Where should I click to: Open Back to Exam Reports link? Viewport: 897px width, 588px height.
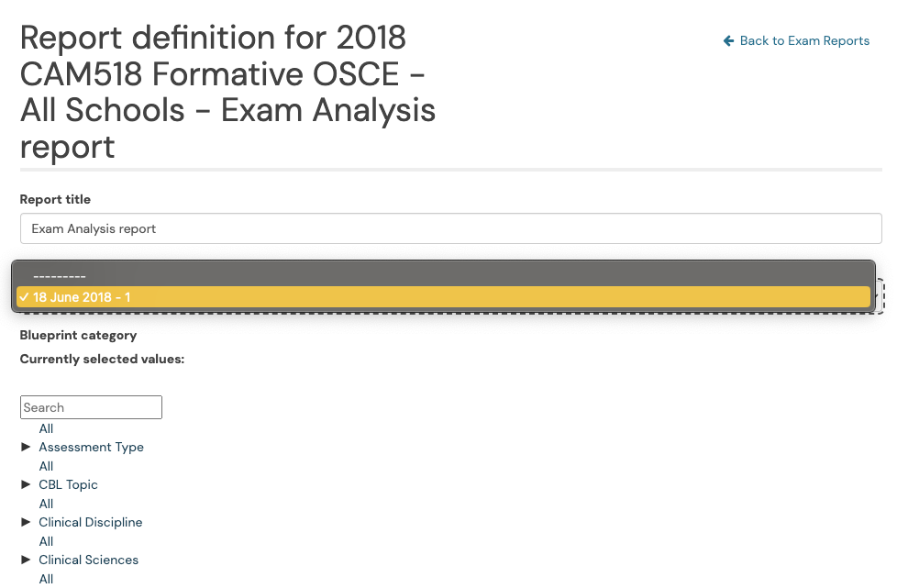[796, 41]
